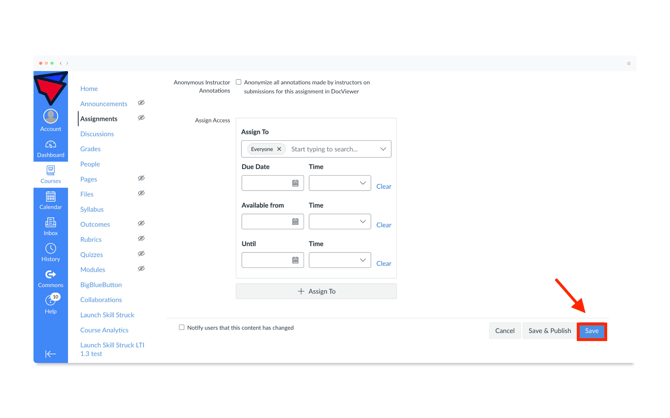
Task: Enable Anonymize all annotations checkbox
Action: (238, 82)
